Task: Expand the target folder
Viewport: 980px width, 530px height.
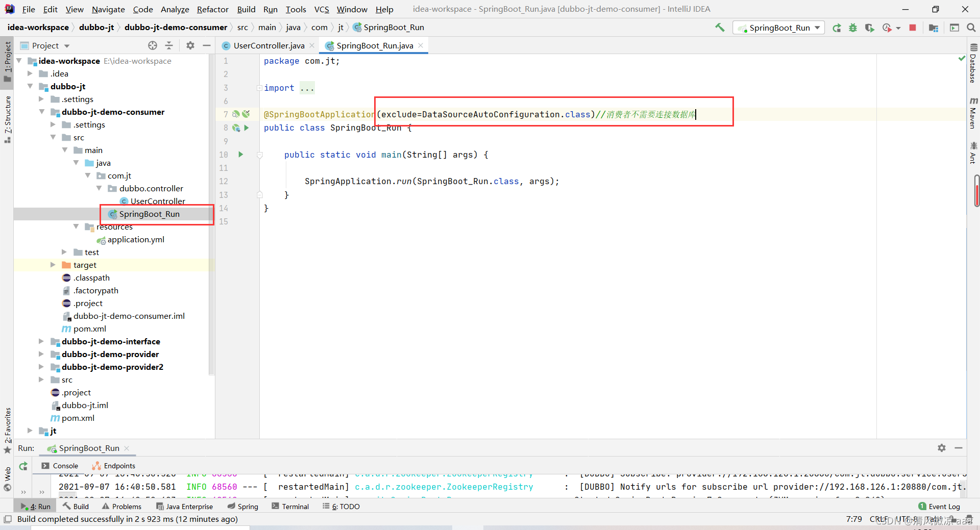Action: 53,265
